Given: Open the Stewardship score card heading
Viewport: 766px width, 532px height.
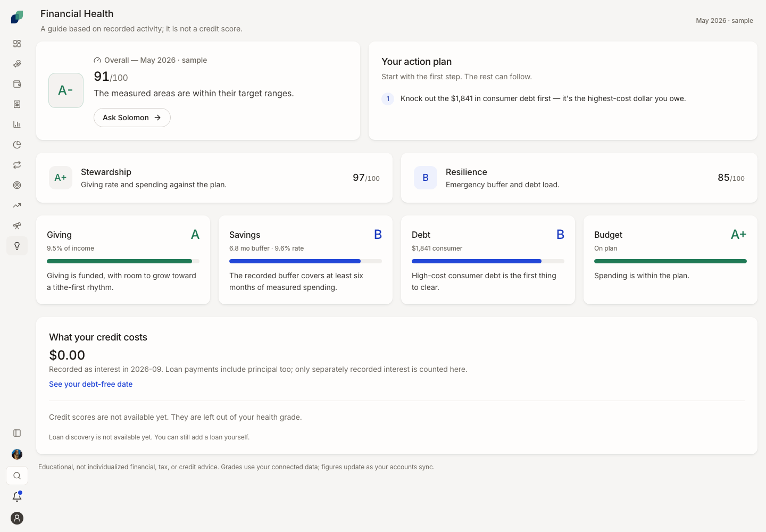Looking at the screenshot, I should click(106, 172).
